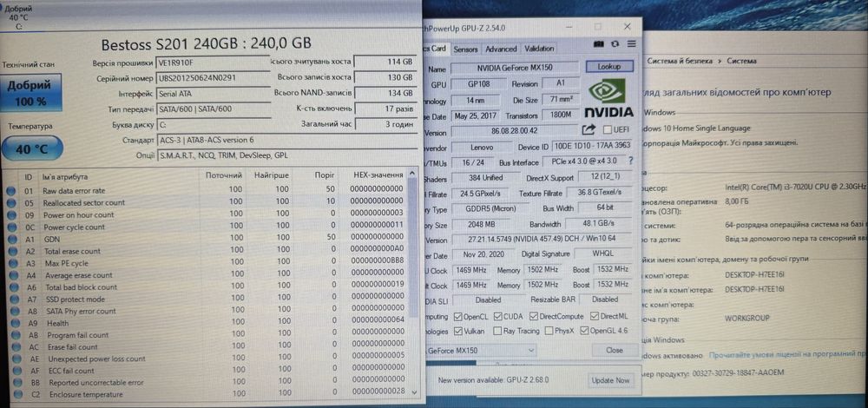Switch to the Sensors tab

pyautogui.click(x=465, y=49)
